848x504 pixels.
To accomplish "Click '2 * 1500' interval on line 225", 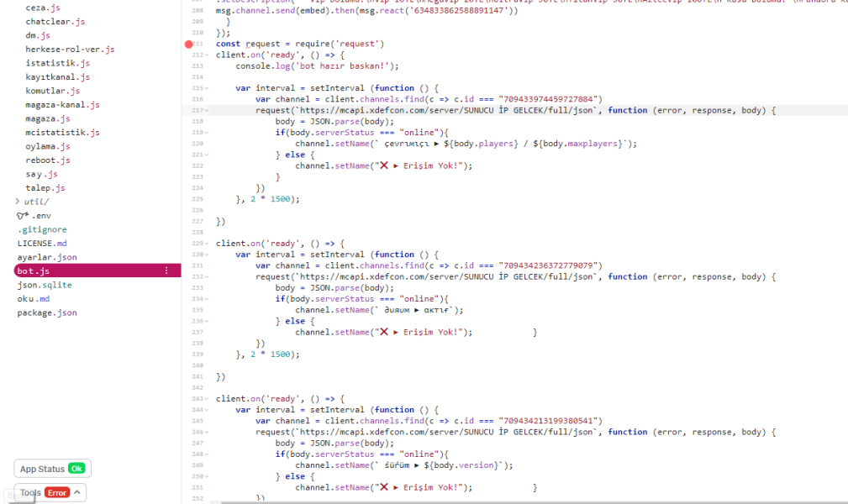I will coord(271,199).
